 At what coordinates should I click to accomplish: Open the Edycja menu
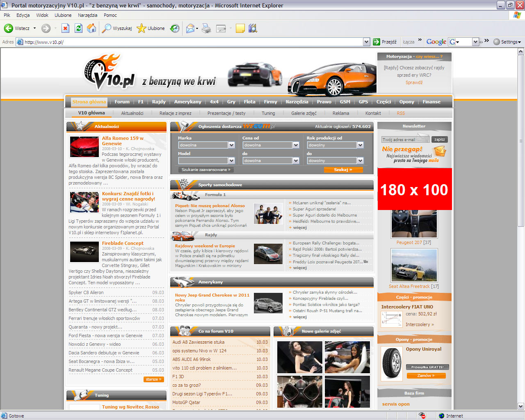coord(23,15)
